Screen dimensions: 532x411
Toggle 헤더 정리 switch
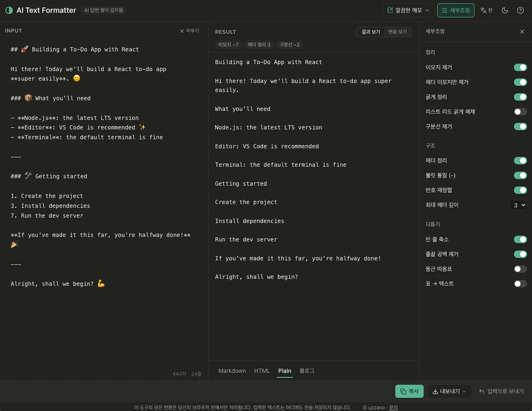(520, 161)
